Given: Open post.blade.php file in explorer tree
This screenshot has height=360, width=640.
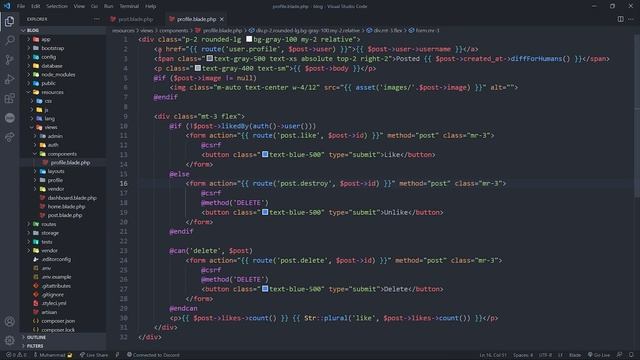Looking at the screenshot, I should point(64,216).
